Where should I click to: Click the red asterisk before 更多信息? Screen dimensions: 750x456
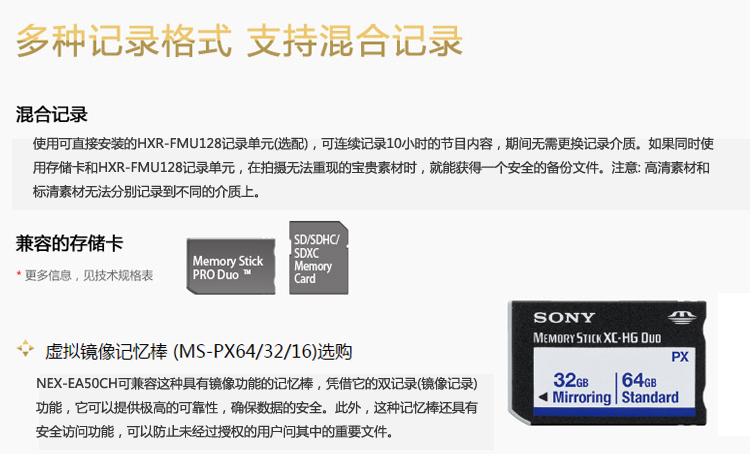point(19,274)
